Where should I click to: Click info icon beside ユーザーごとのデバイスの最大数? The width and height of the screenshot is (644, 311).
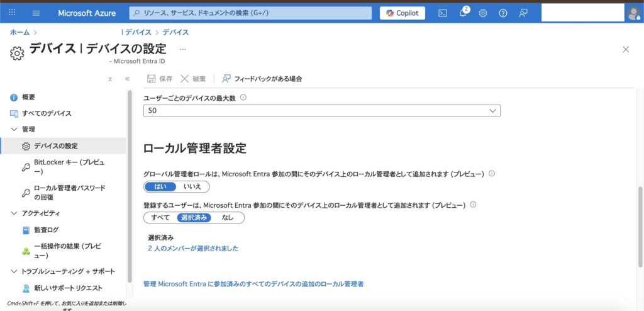pyautogui.click(x=243, y=98)
